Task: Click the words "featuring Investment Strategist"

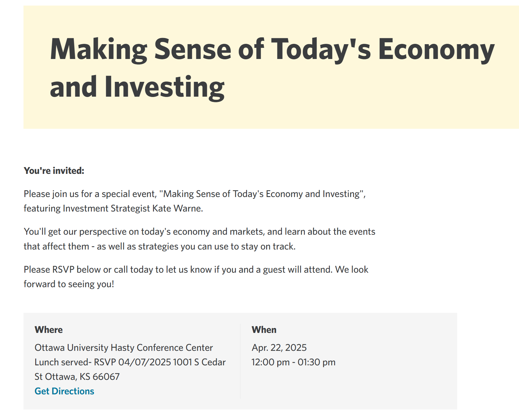Action: click(87, 208)
